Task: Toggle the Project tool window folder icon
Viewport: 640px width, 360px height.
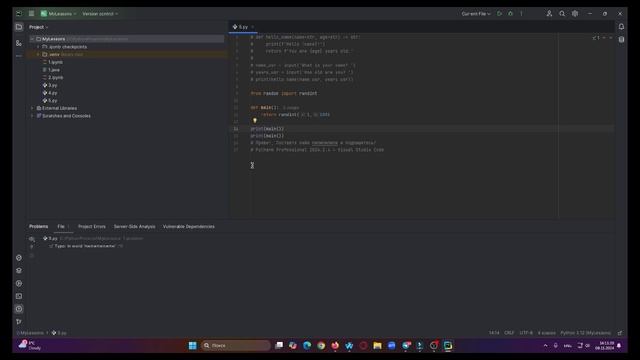Action: [x=19, y=27]
